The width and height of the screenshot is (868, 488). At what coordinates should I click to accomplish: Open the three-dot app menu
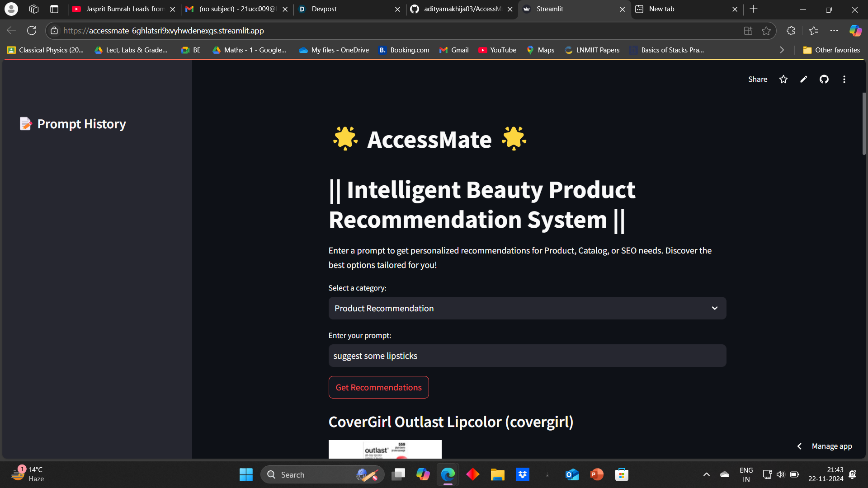(x=844, y=80)
